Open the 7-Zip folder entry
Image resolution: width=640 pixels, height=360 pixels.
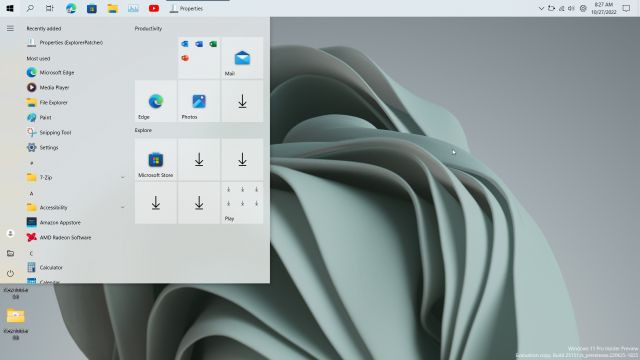click(76, 177)
